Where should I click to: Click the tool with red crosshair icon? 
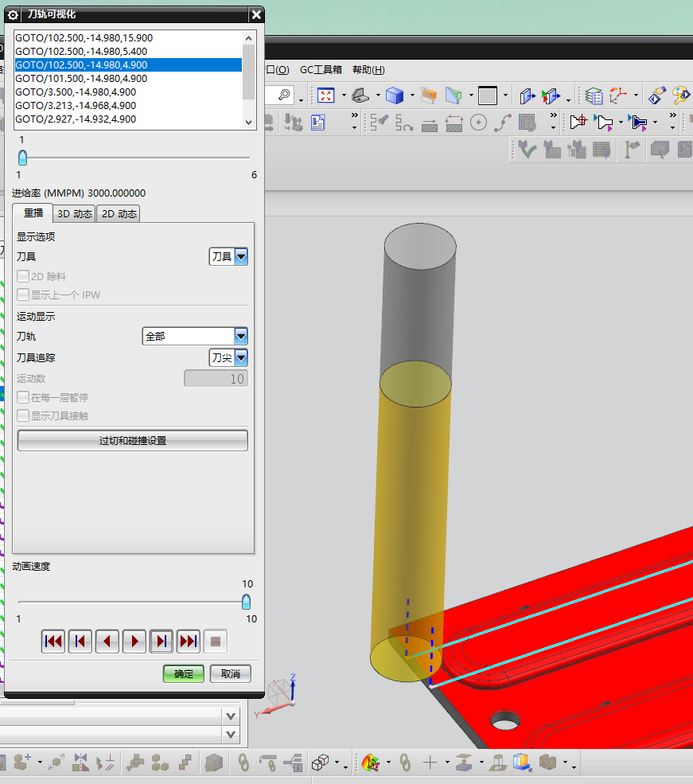point(578,122)
